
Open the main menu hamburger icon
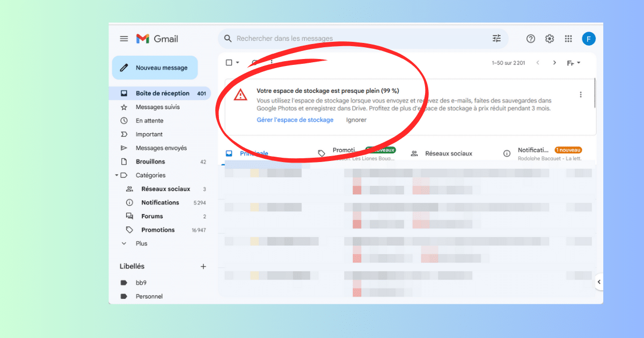click(124, 39)
